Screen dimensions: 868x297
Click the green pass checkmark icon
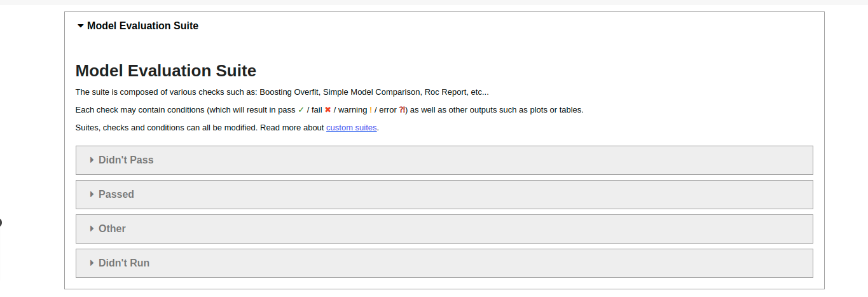tap(301, 109)
